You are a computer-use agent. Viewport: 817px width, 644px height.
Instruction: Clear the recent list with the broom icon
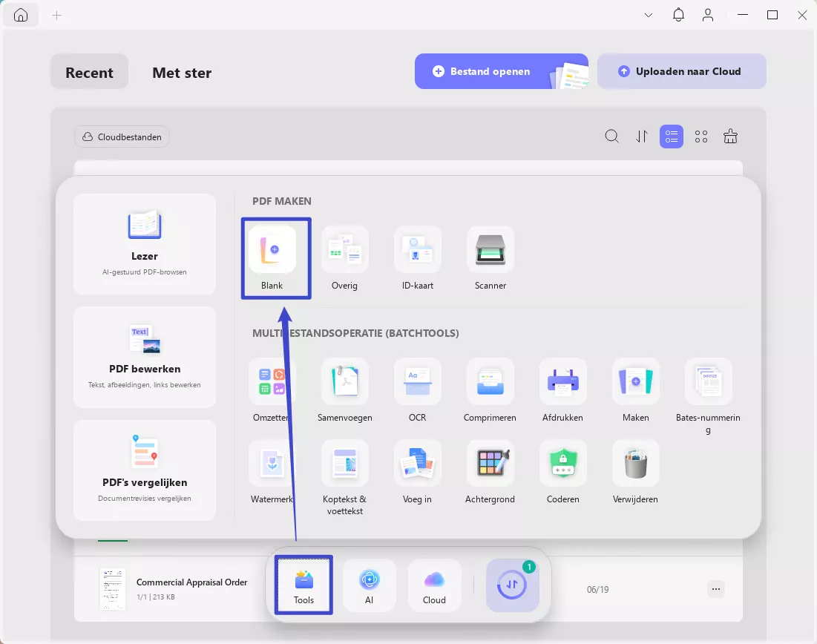point(730,137)
